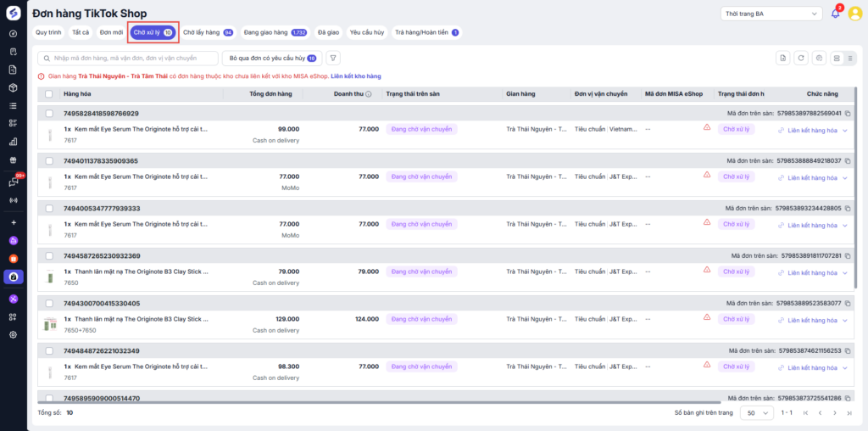Open the notification bell
Viewport: 868px width, 431px height.
[835, 14]
